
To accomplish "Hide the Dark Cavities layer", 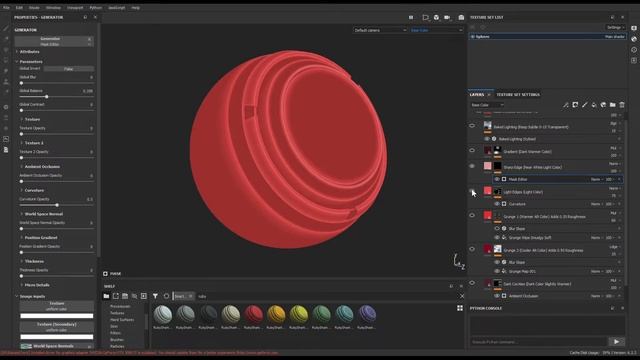I will pyautogui.click(x=472, y=283).
